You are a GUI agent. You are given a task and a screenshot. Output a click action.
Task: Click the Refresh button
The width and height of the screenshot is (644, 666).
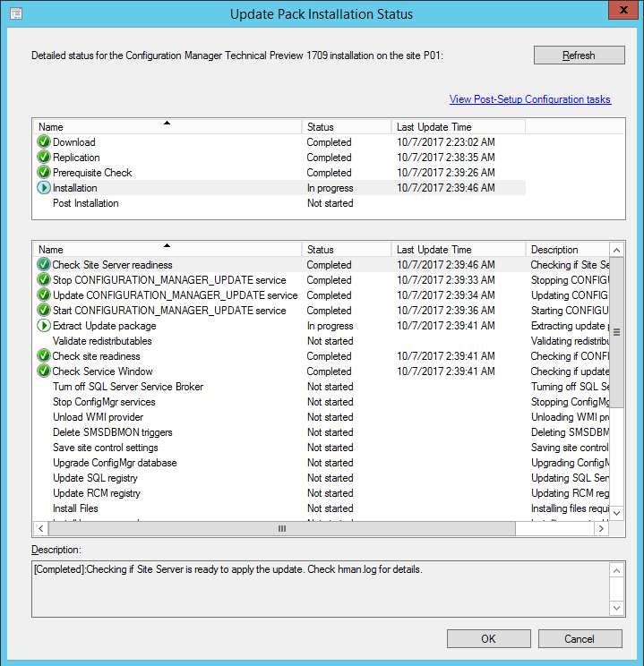click(x=579, y=55)
